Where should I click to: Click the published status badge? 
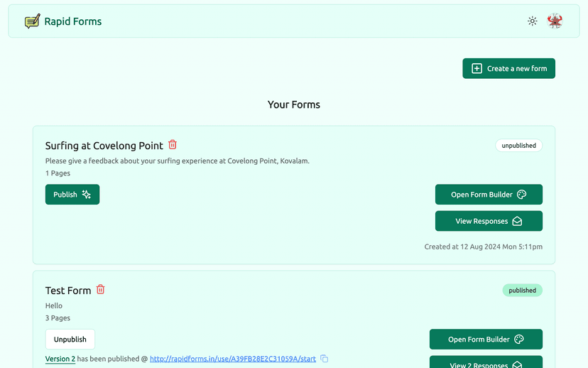[522, 291]
